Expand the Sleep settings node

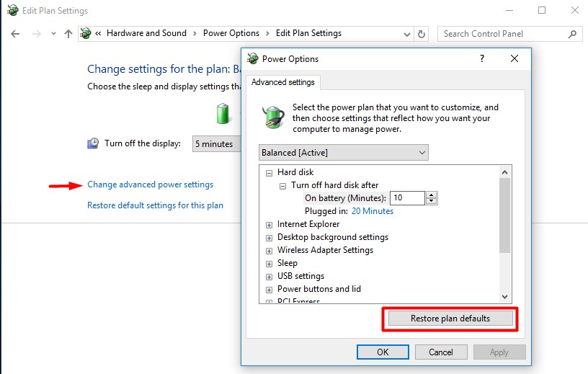269,264
